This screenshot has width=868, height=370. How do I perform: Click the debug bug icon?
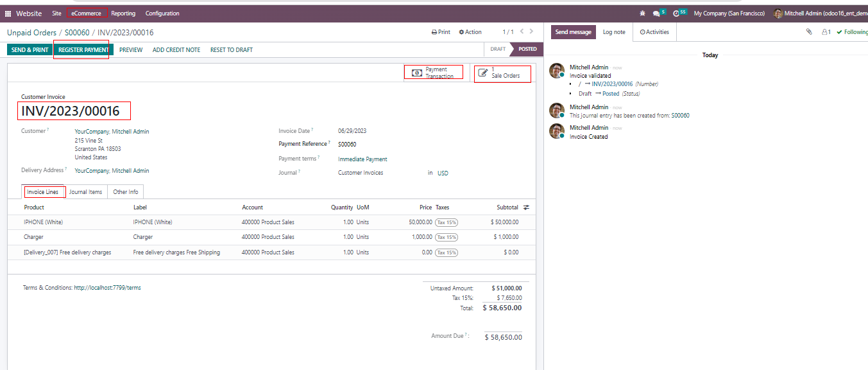tap(643, 13)
